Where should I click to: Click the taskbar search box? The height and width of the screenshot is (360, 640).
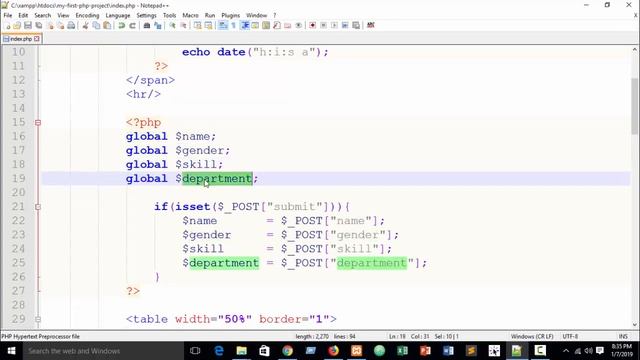pyautogui.click(x=102, y=351)
